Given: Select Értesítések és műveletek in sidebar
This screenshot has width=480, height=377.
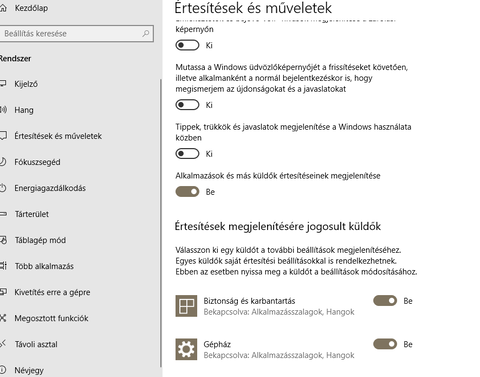Looking at the screenshot, I should (x=58, y=136).
